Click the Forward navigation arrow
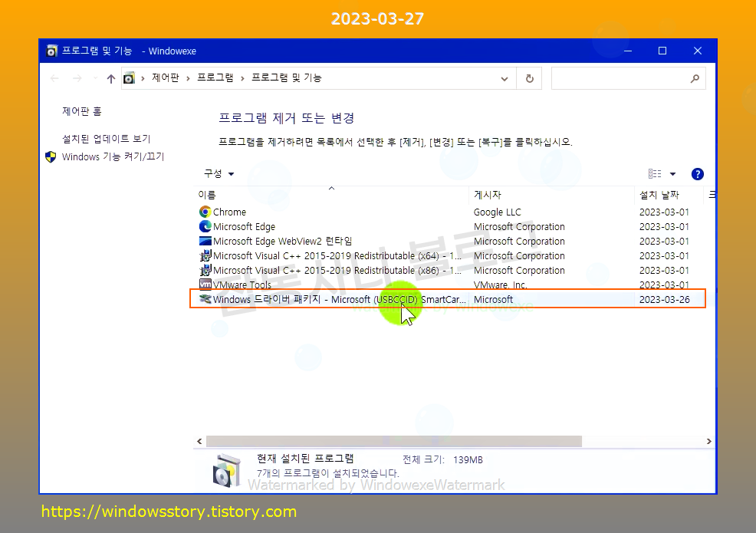This screenshot has width=756, height=533. (x=77, y=78)
